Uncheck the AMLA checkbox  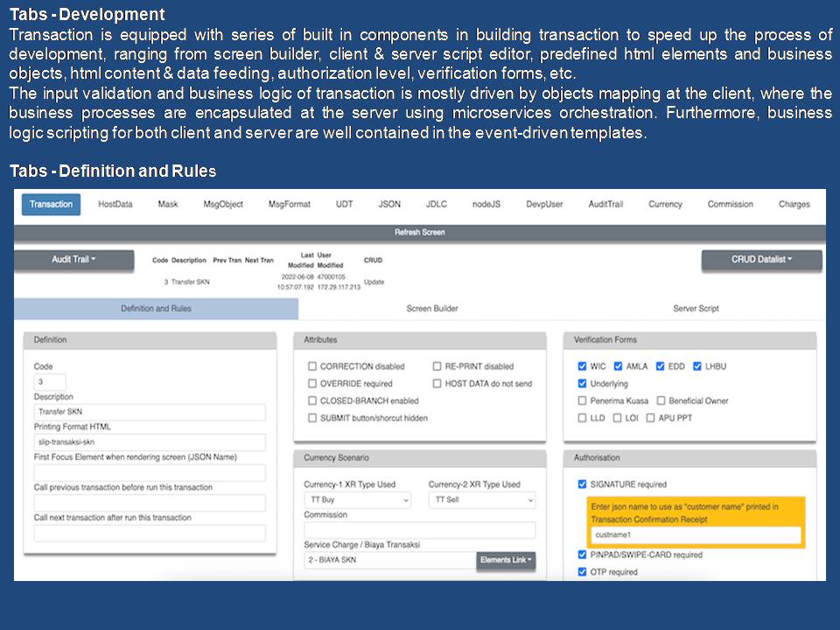click(x=619, y=367)
